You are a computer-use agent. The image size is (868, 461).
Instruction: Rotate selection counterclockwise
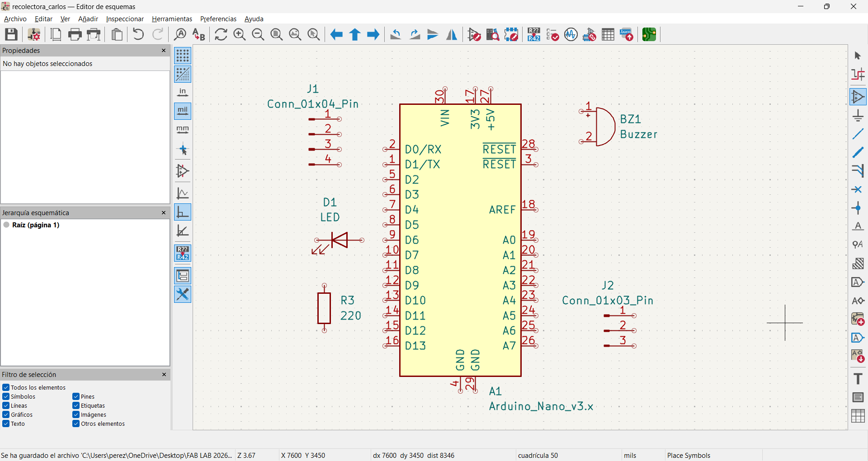(x=396, y=34)
